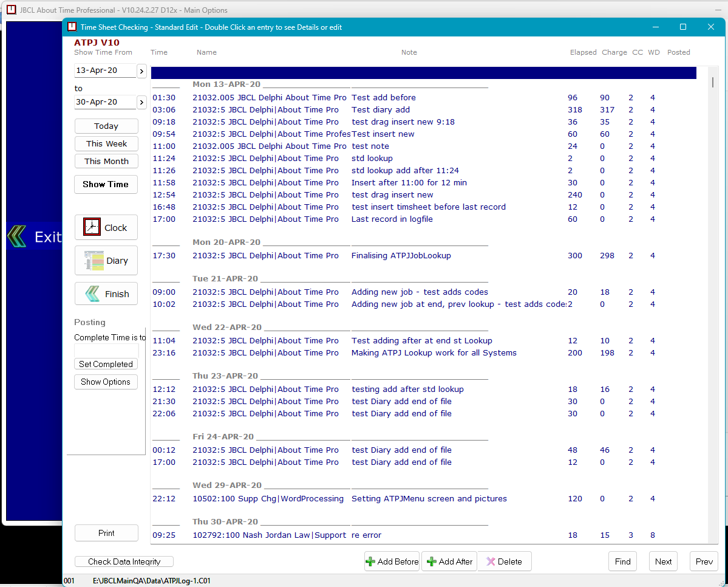Open the end date picker arrow
The height and width of the screenshot is (587, 728).
pyautogui.click(x=140, y=101)
